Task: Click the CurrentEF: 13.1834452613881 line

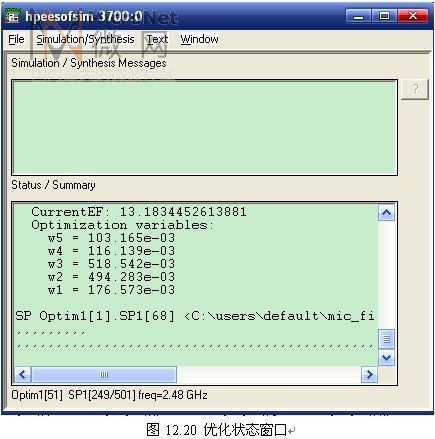Action: pos(139,212)
